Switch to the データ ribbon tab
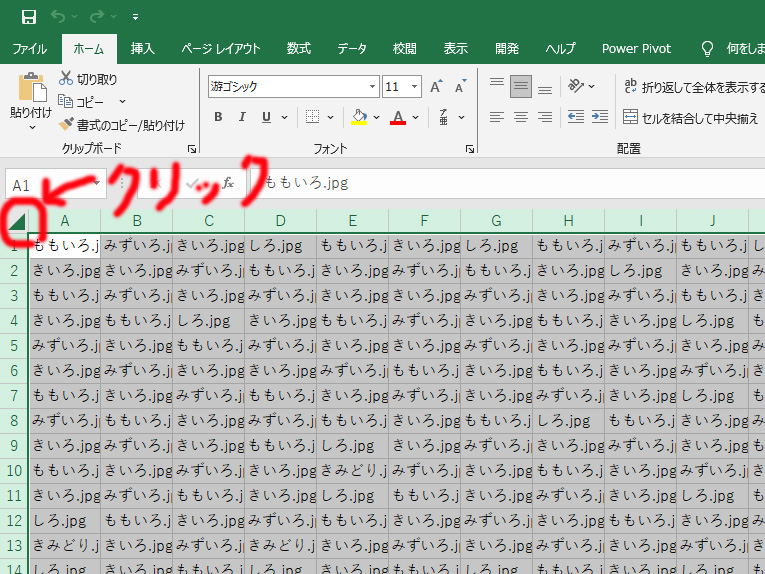Screen dimensions: 765x574 pos(351,49)
